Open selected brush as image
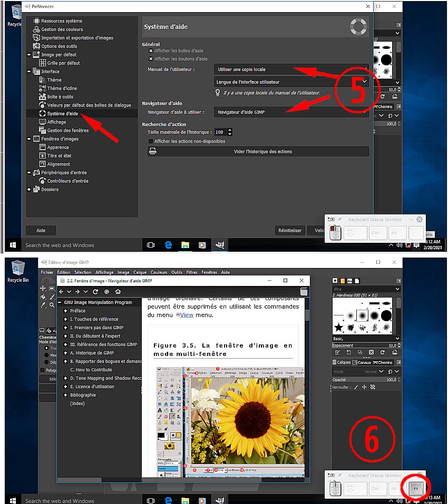Image resolution: width=448 pixels, height=504 pixels. tap(394, 352)
